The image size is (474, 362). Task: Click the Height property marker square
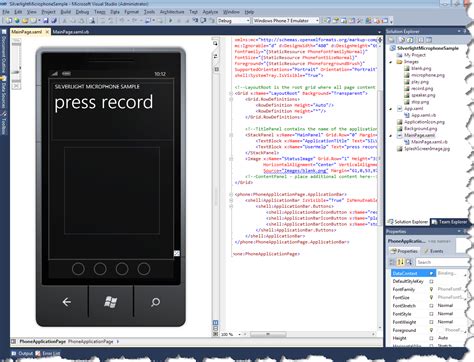coord(431,338)
